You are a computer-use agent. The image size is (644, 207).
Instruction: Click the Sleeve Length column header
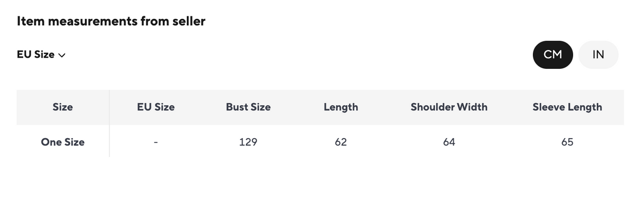tap(567, 107)
